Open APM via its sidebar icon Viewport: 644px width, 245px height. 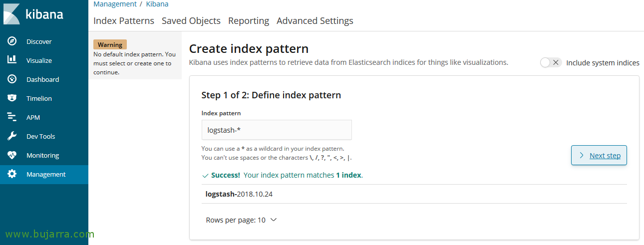[x=12, y=117]
